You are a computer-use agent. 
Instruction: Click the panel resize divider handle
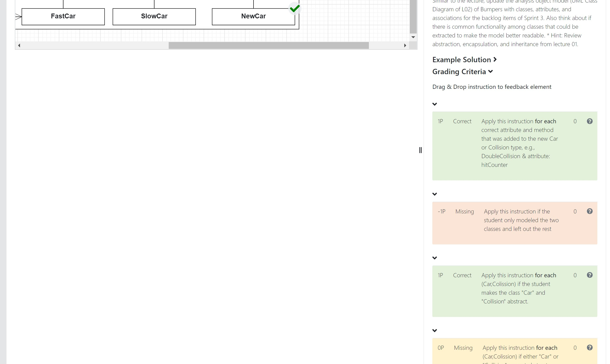pos(420,150)
